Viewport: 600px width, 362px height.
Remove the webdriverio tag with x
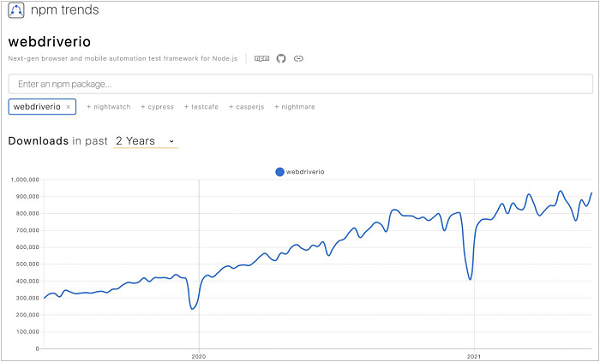click(x=68, y=107)
